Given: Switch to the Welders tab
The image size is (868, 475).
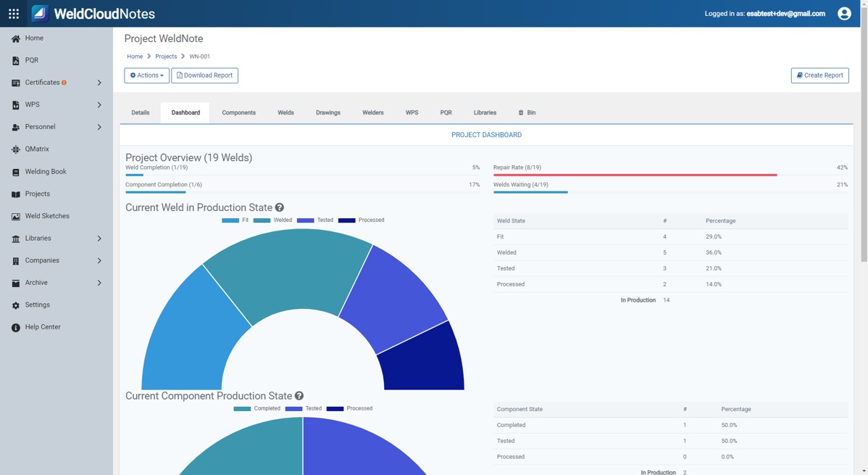Looking at the screenshot, I should point(372,113).
